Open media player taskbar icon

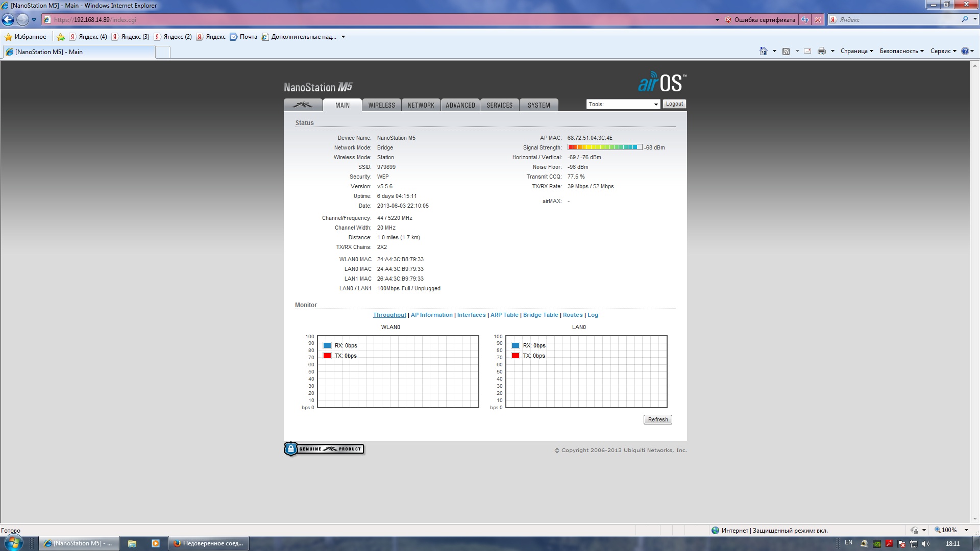[x=156, y=543]
